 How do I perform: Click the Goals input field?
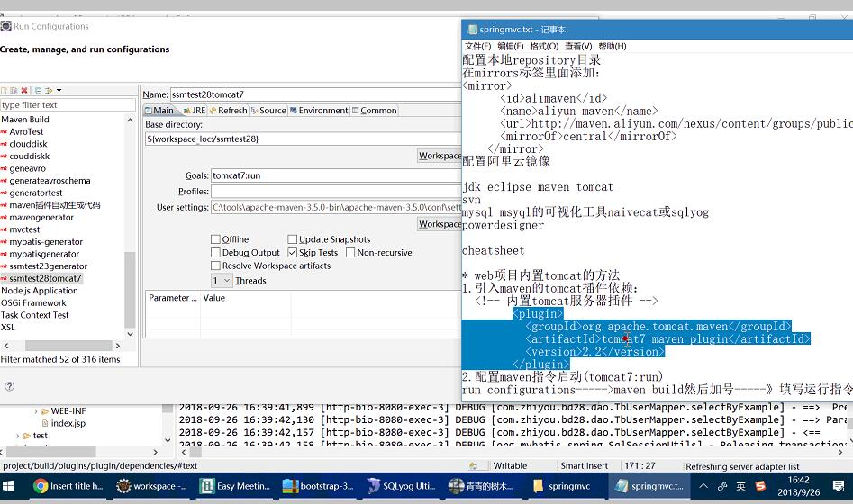[x=336, y=175]
